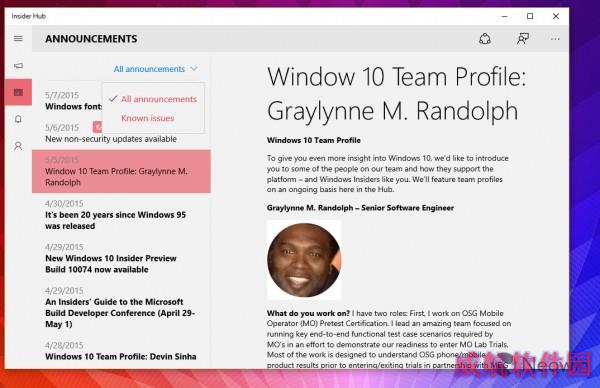The height and width of the screenshot is (388, 600).
Task: Open the profile person sidebar icon
Action: point(18,146)
